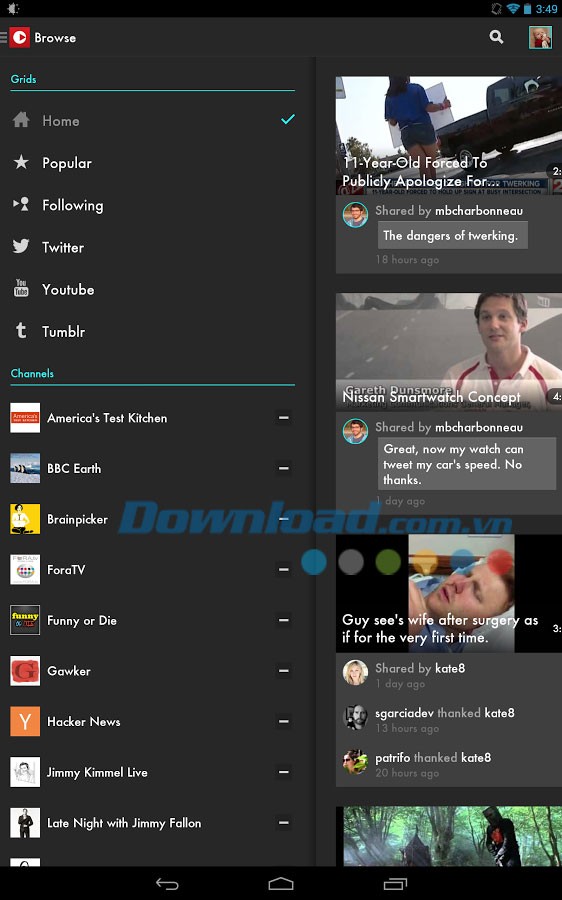Remove America's Test Kitchen channel with minus
The width and height of the screenshot is (562, 900).
pos(284,418)
